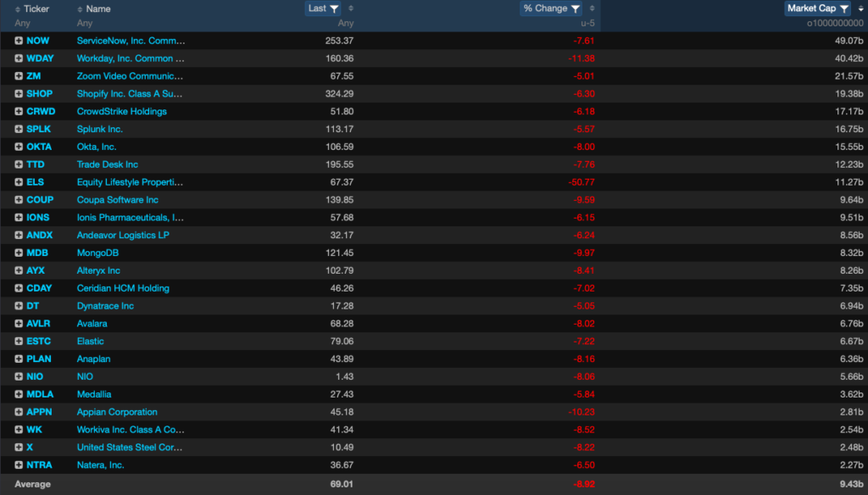Click filter funnel icon on Market Cap column
The width and height of the screenshot is (868, 495).
coord(844,8)
